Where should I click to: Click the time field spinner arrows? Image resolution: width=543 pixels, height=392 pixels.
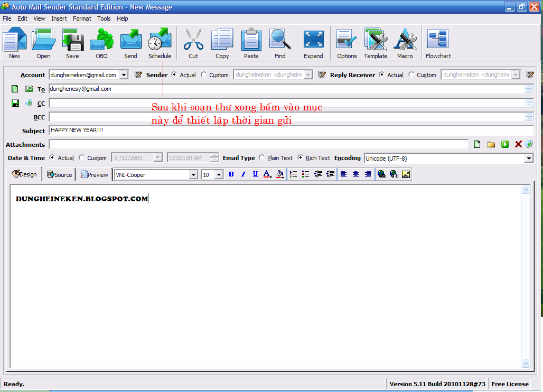(214, 157)
